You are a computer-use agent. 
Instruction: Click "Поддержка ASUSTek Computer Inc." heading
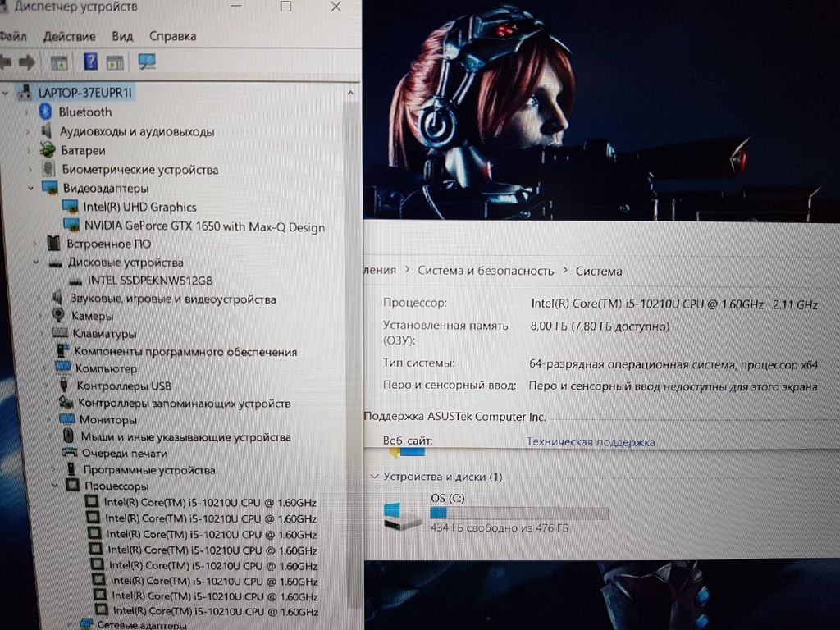click(454, 416)
